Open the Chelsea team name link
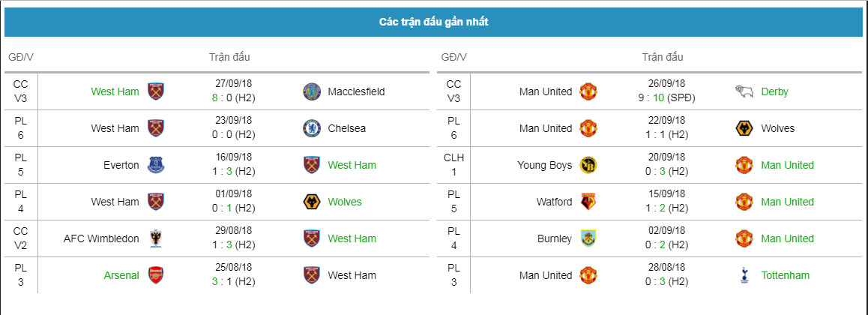The image size is (868, 315). click(x=347, y=128)
